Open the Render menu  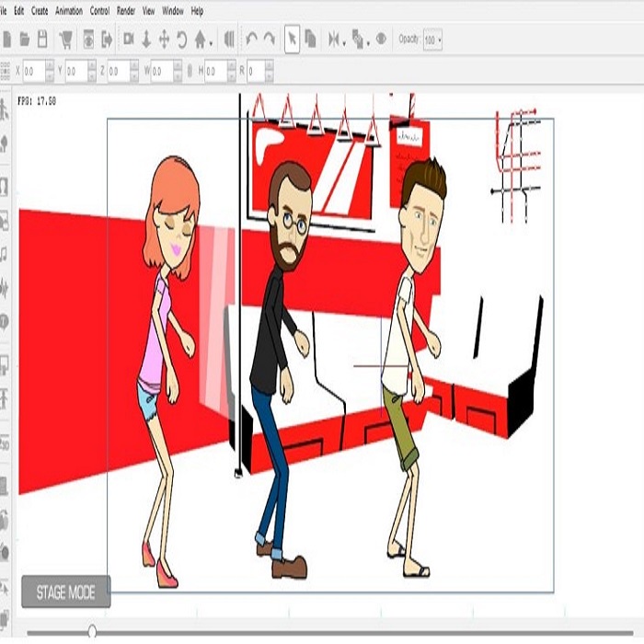click(125, 11)
